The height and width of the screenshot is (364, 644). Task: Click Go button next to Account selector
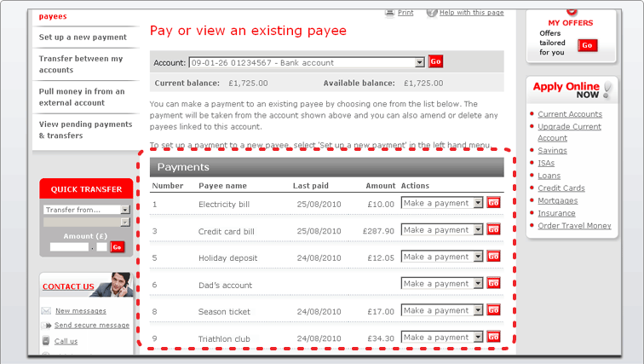point(435,62)
